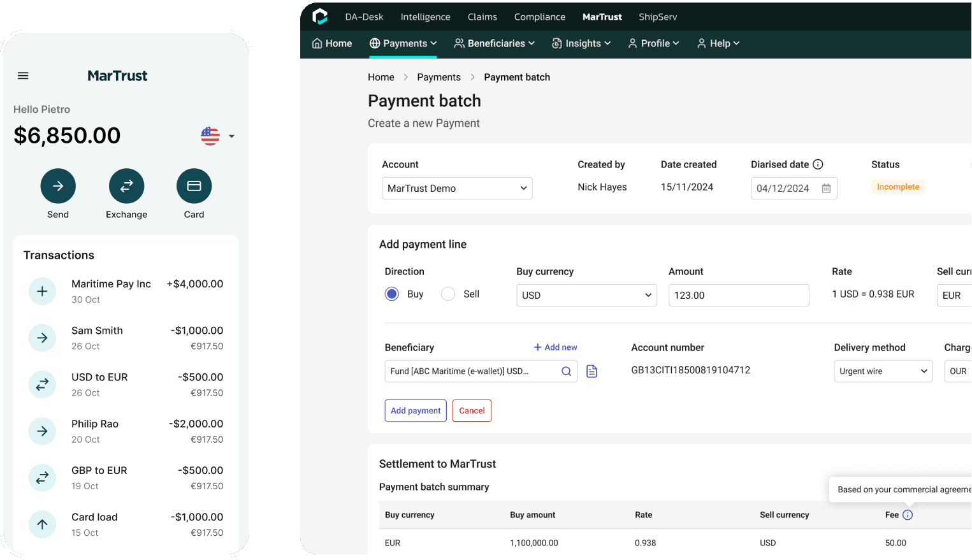The image size is (972, 560).
Task: Open the MarTrust Demo account dropdown
Action: pyautogui.click(x=457, y=188)
